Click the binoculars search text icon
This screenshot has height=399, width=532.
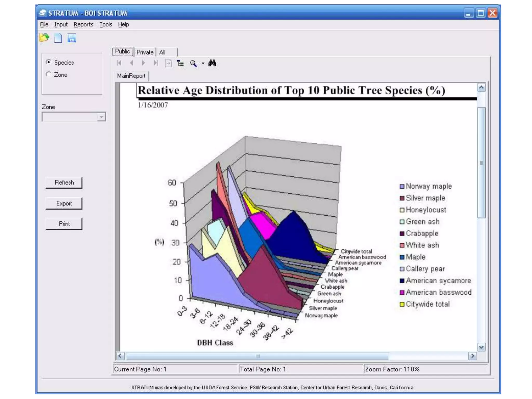(212, 63)
